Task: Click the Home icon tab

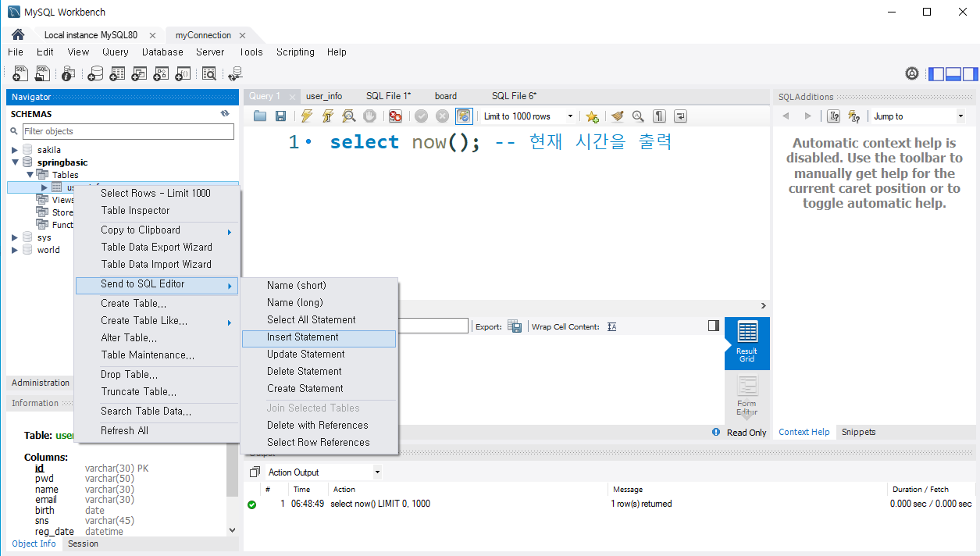Action: click(x=18, y=35)
